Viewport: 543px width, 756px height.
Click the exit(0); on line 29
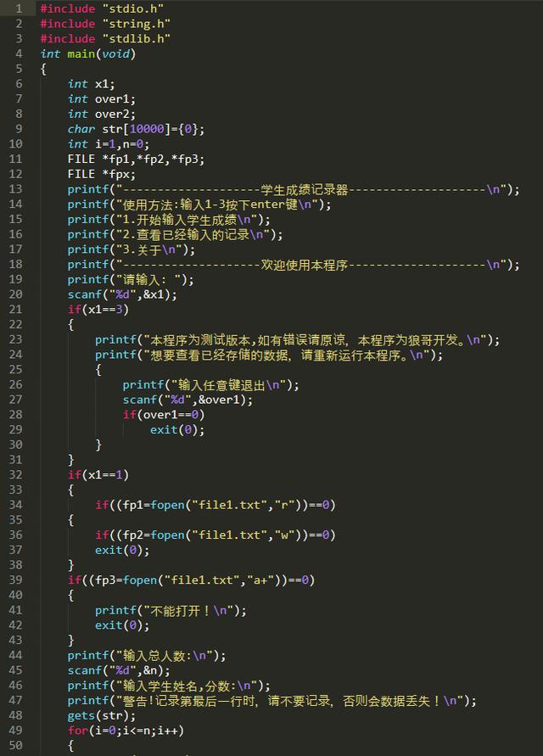click(177, 429)
